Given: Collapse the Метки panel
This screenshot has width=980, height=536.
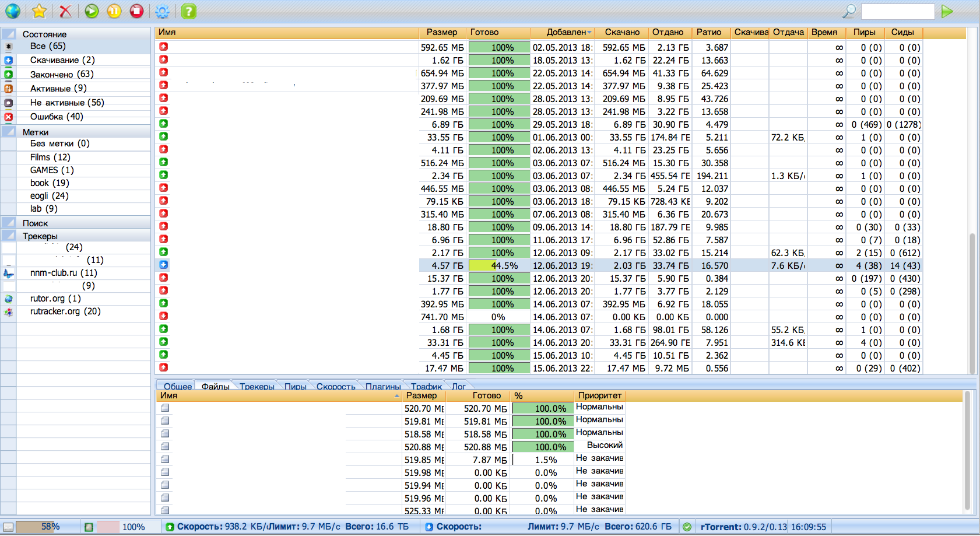Looking at the screenshot, I should pyautogui.click(x=9, y=132).
